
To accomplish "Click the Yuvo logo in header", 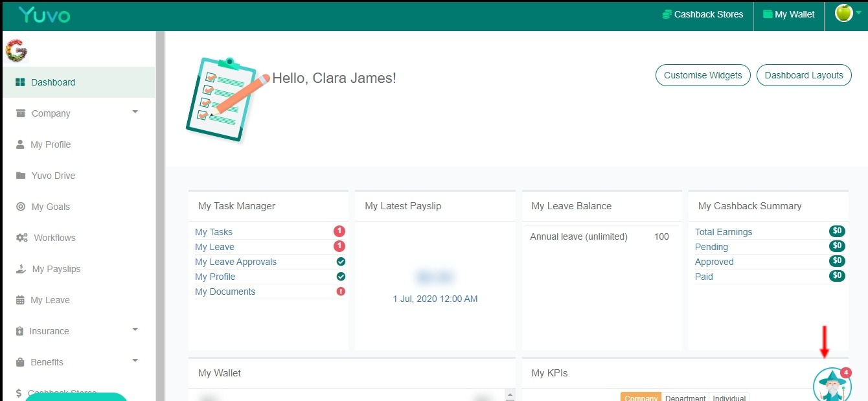I will pos(44,15).
